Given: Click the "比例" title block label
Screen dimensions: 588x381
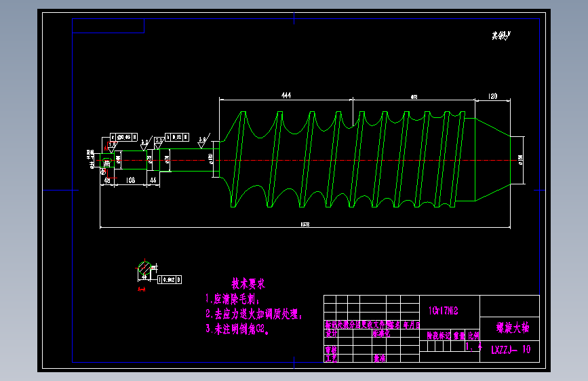Looking at the screenshot, I should point(473,336).
